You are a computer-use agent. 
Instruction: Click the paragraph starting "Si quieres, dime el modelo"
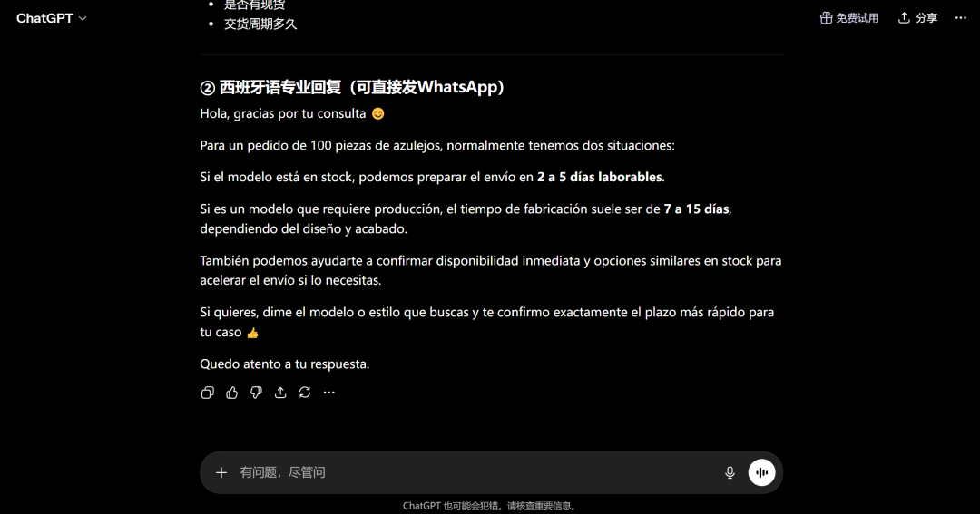click(x=487, y=322)
